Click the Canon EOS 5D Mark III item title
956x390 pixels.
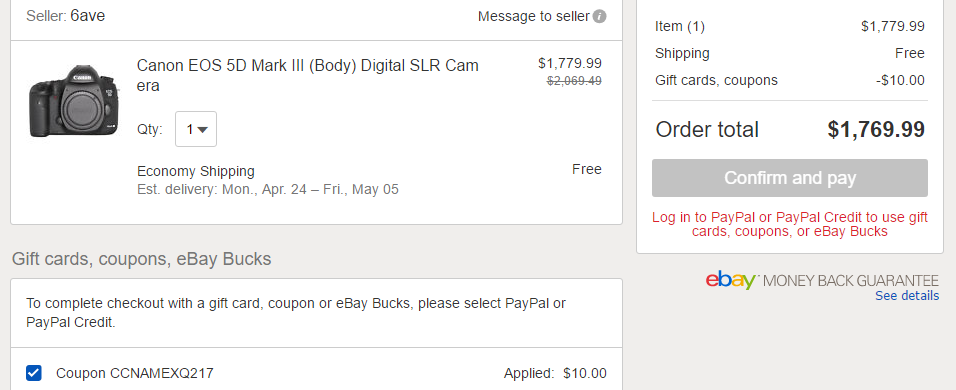(308, 76)
